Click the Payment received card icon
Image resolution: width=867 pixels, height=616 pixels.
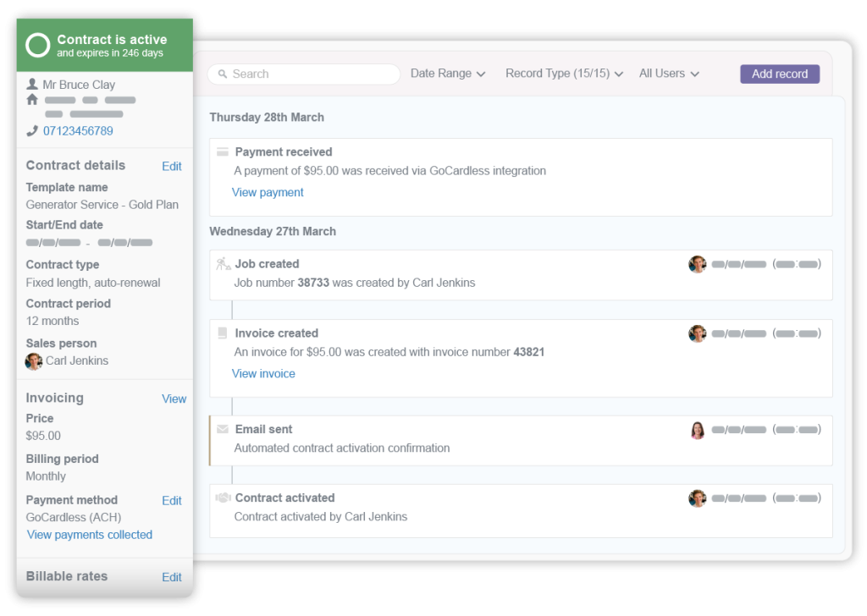[x=223, y=152]
